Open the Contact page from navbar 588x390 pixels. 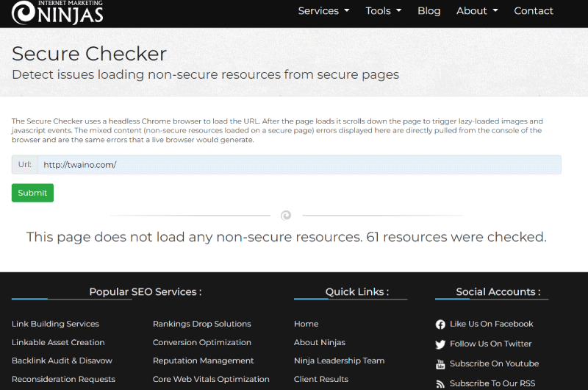(534, 11)
